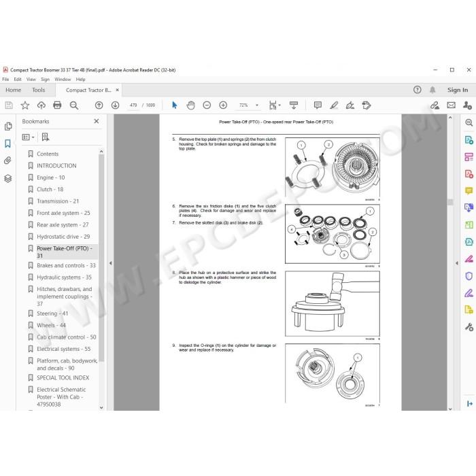Open Help question mark icon
Image resolution: width=476 pixels, height=476 pixels.
[417, 90]
